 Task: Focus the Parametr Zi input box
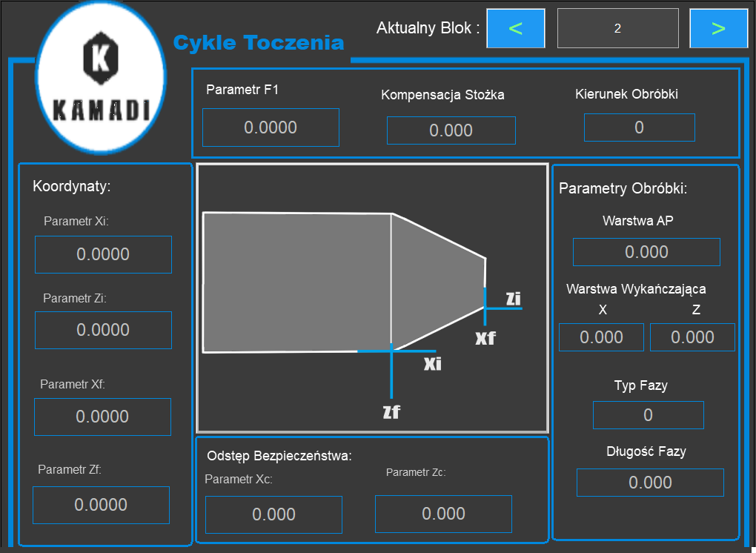pyautogui.click(x=103, y=330)
